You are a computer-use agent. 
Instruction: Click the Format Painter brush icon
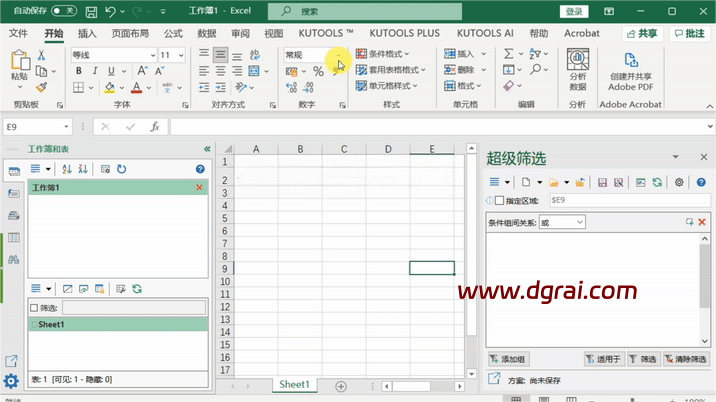(42, 87)
